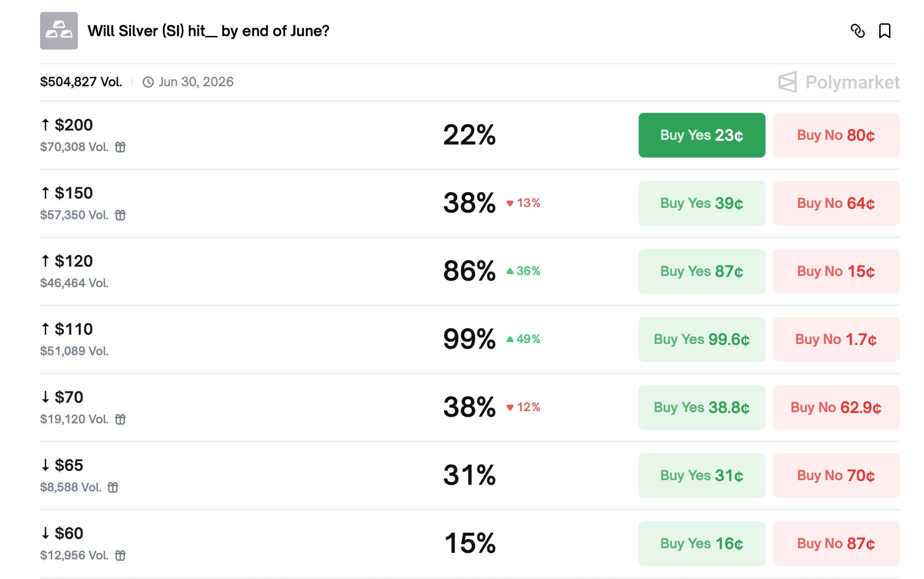Select Buy Yes 39¢ on the $150 row
Screen dimensions: 924x579
[x=701, y=203]
